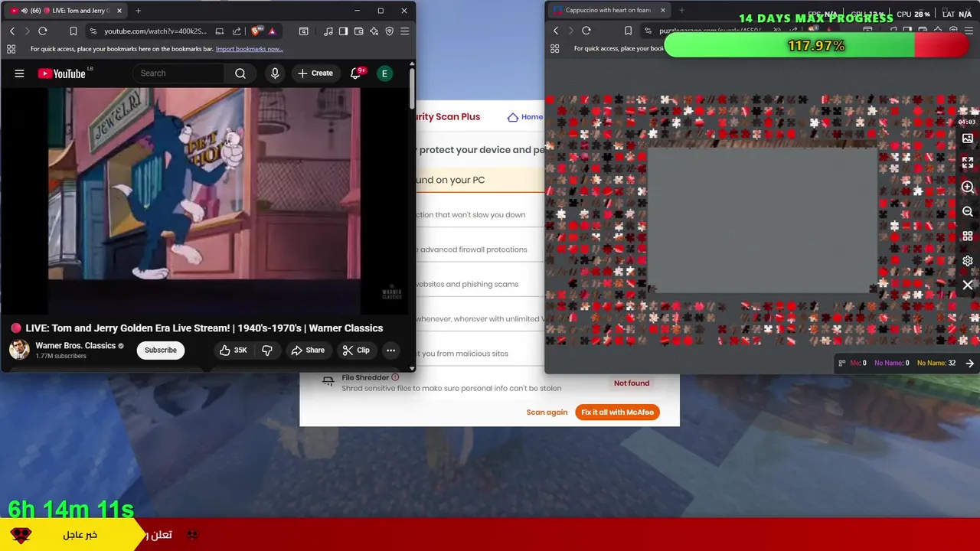This screenshot has height=551, width=980.
Task: Dislike the Tom and Jerry video
Action: coord(267,350)
